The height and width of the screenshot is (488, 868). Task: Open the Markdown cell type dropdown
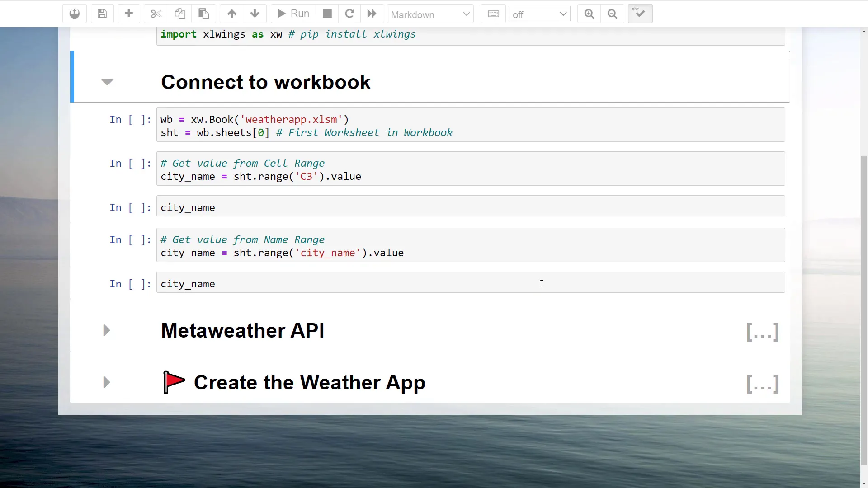430,14
